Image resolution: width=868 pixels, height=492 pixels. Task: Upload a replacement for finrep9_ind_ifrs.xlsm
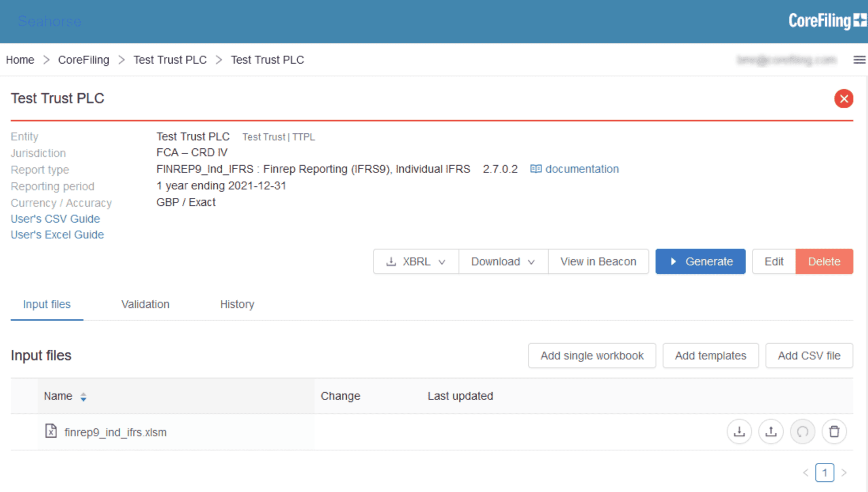click(771, 431)
